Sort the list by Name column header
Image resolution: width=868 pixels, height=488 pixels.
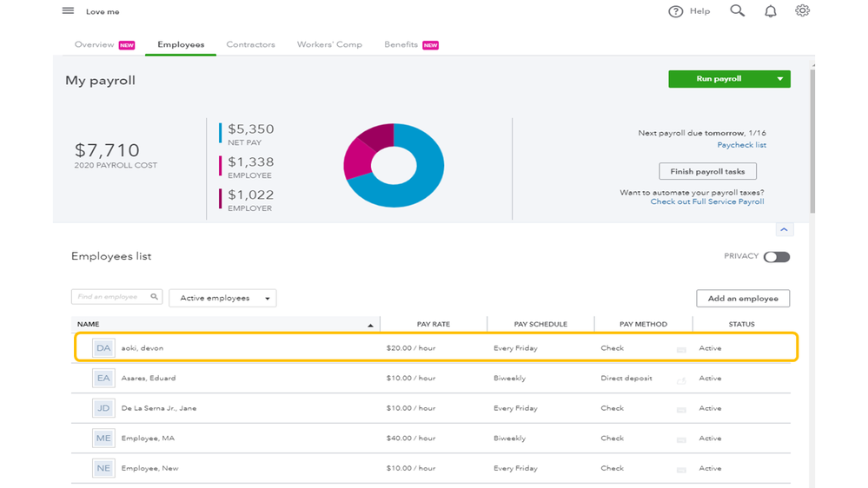click(x=89, y=325)
